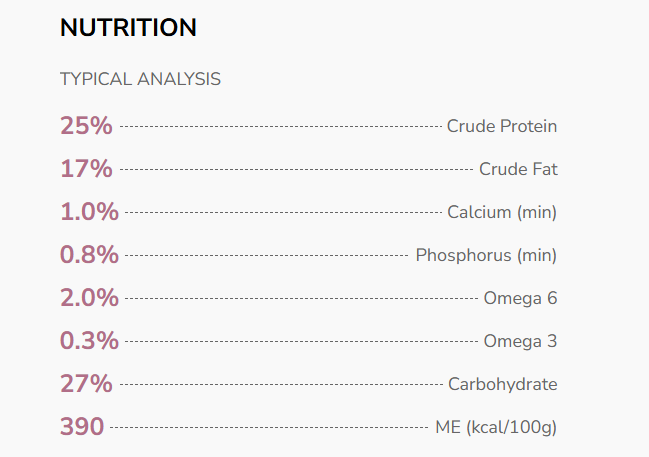649x457 pixels.
Task: Click the dotted line in Crude Fat row
Action: coord(296,170)
